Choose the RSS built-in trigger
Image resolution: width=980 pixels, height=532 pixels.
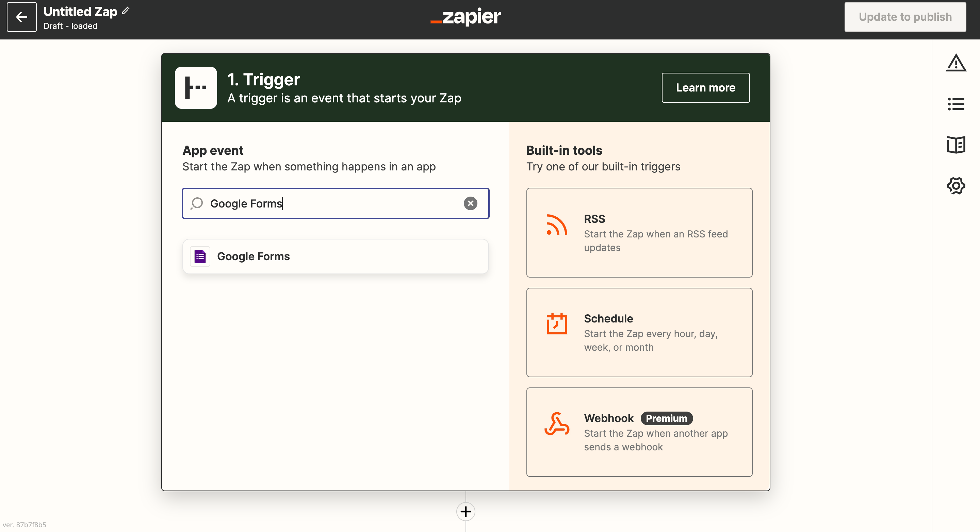tap(639, 232)
